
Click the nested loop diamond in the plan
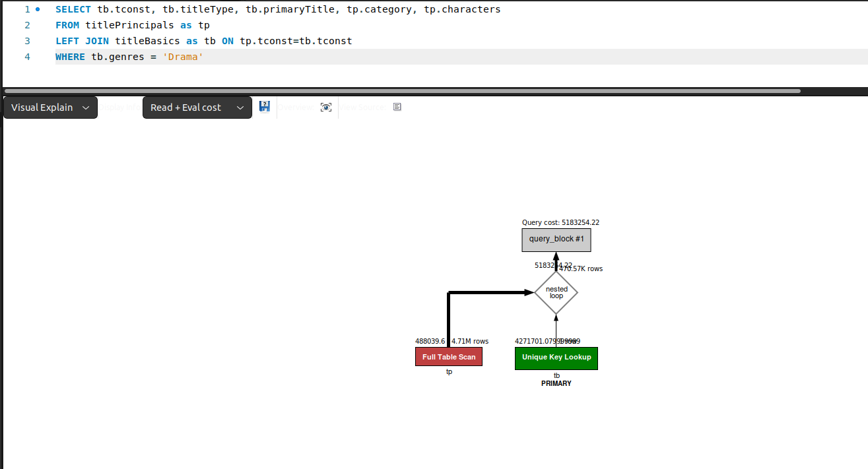[556, 292]
